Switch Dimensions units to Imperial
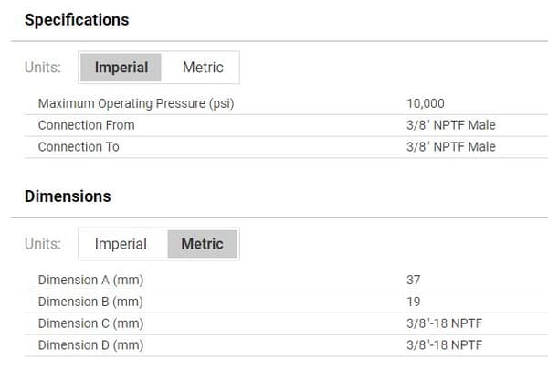The image size is (548, 392). tap(121, 244)
